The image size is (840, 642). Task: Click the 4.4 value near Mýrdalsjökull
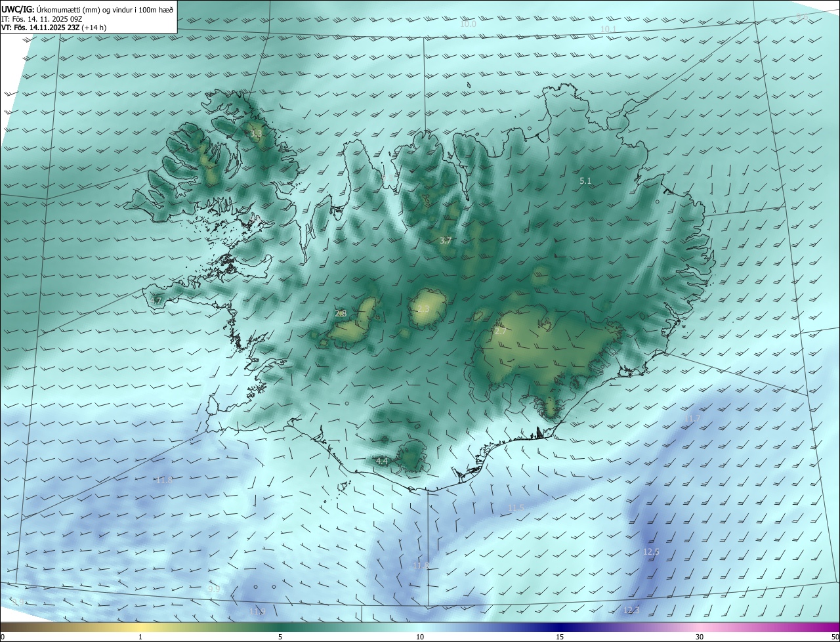click(x=382, y=461)
